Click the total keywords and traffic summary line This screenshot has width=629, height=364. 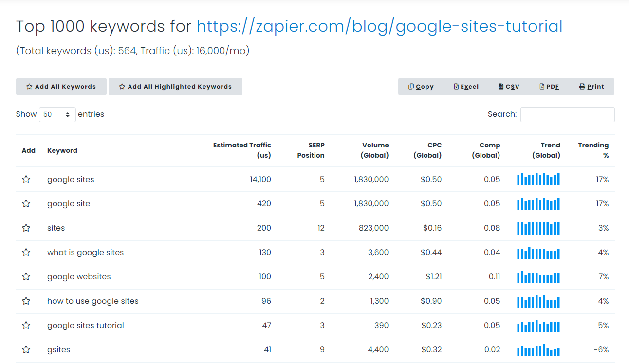tap(133, 51)
